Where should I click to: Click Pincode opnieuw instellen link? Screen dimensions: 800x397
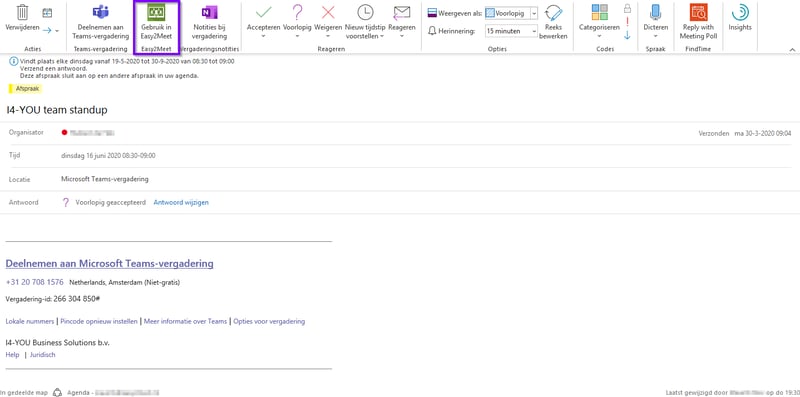click(99, 321)
